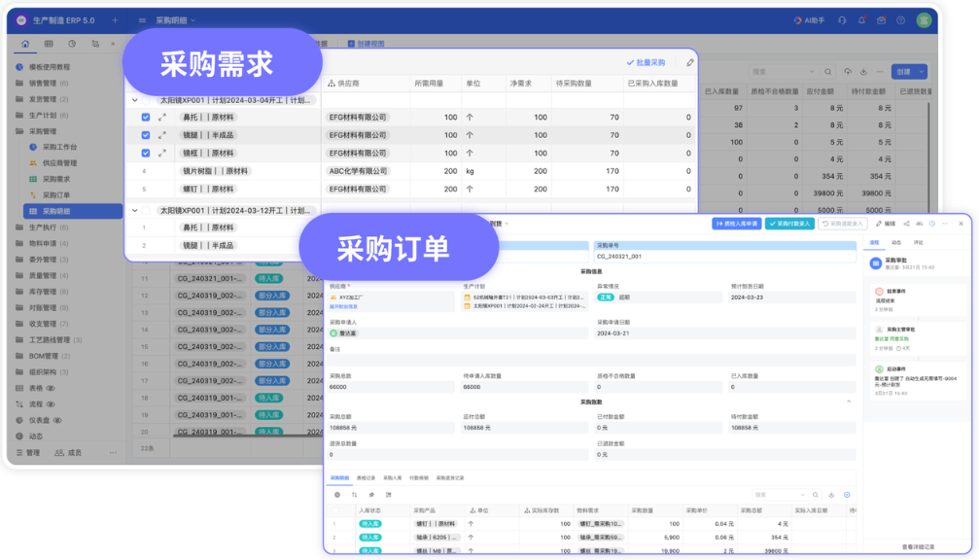Click the download icon in order detail table toolbar

(x=831, y=495)
